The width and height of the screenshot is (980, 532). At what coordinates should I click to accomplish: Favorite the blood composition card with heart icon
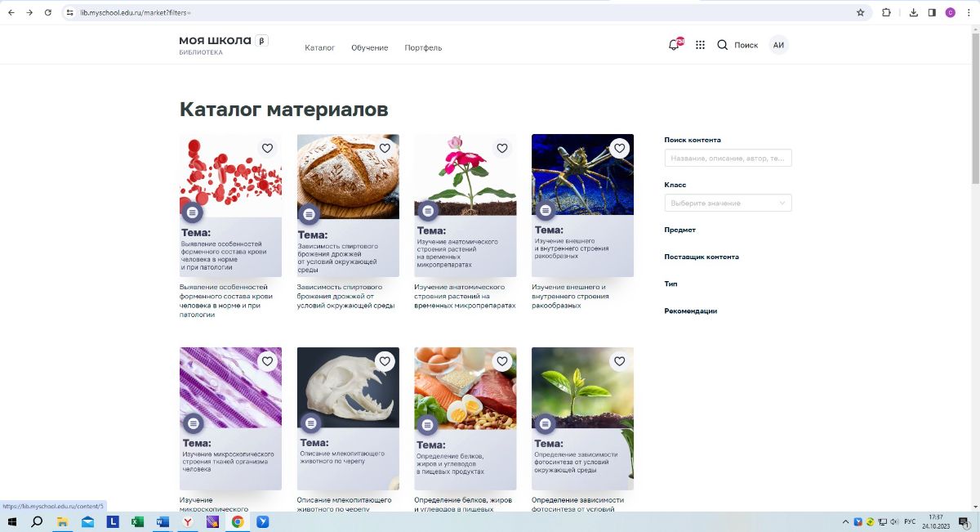pos(267,148)
